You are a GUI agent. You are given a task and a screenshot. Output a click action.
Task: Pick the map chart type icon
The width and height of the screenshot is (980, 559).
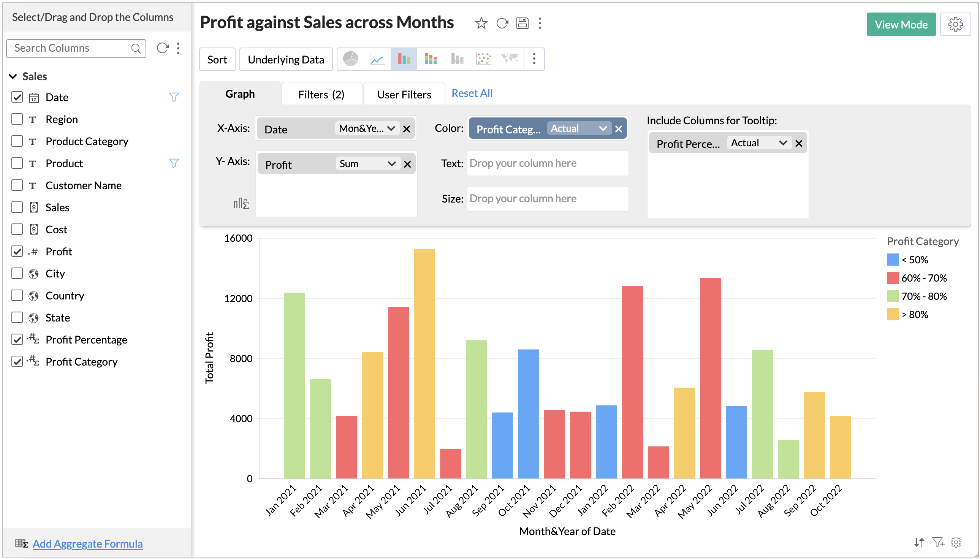510,59
